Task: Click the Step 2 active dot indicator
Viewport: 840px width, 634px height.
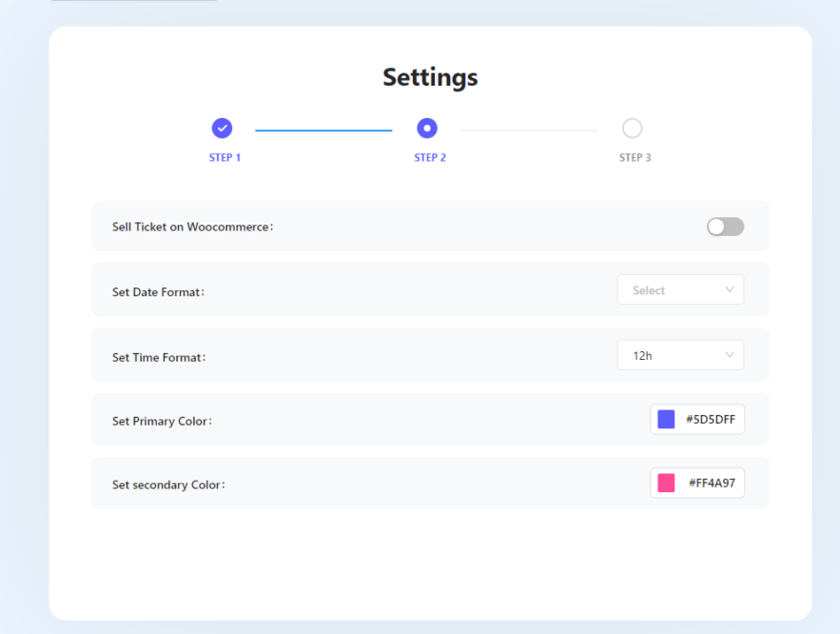Action: [426, 128]
